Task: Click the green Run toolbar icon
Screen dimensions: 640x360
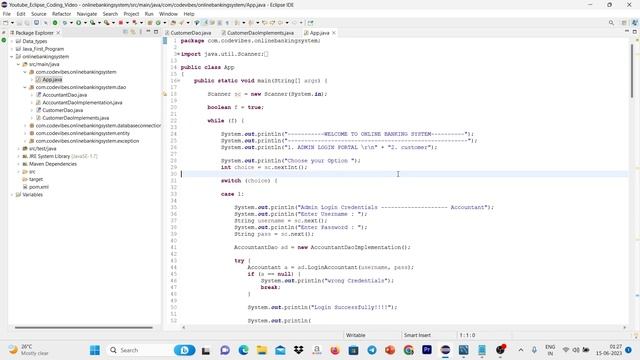Action: [x=78, y=23]
